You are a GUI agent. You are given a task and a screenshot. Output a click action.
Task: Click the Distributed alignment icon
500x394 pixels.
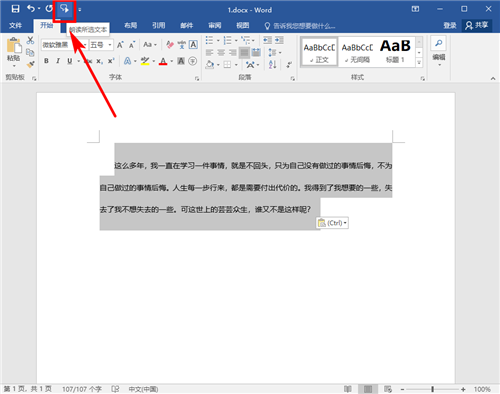256,53
